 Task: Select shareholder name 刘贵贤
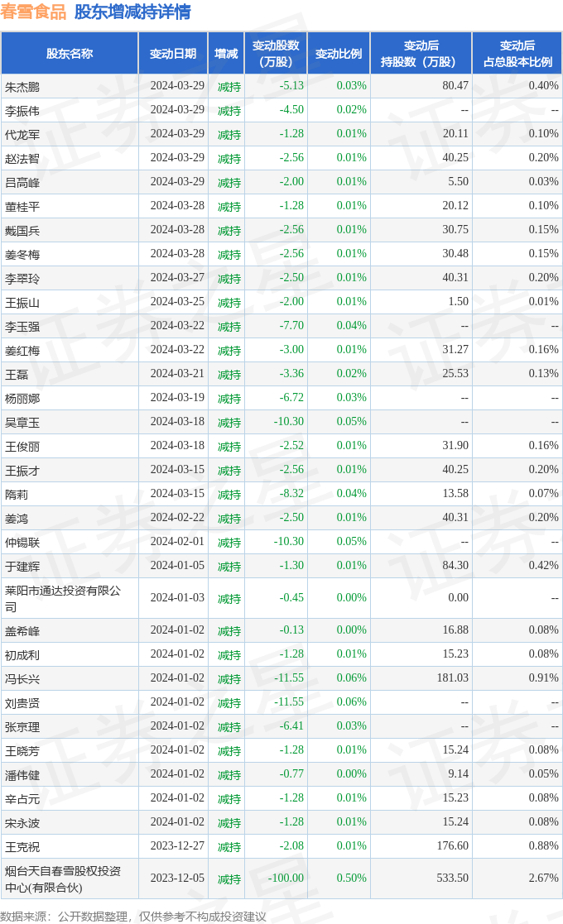22,702
